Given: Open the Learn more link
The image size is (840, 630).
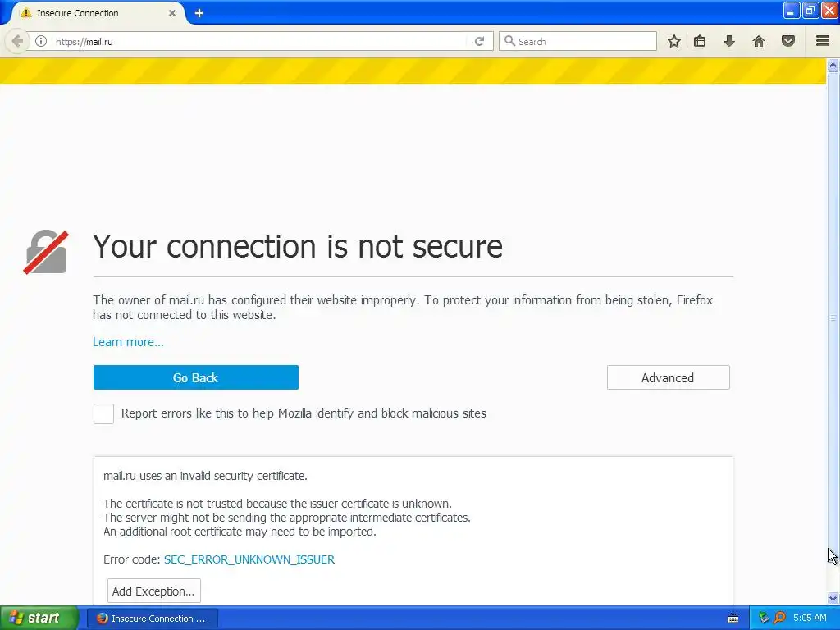Looking at the screenshot, I should pos(128,342).
